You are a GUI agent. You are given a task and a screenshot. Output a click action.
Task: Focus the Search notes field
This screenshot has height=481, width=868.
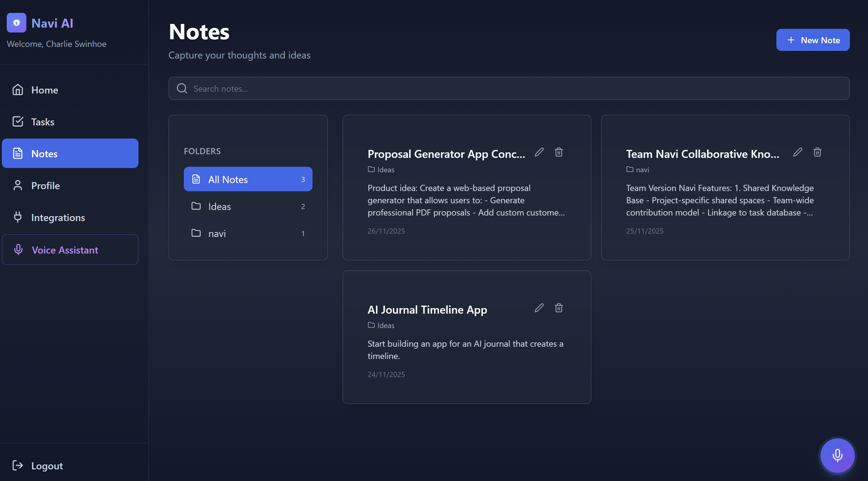point(509,89)
